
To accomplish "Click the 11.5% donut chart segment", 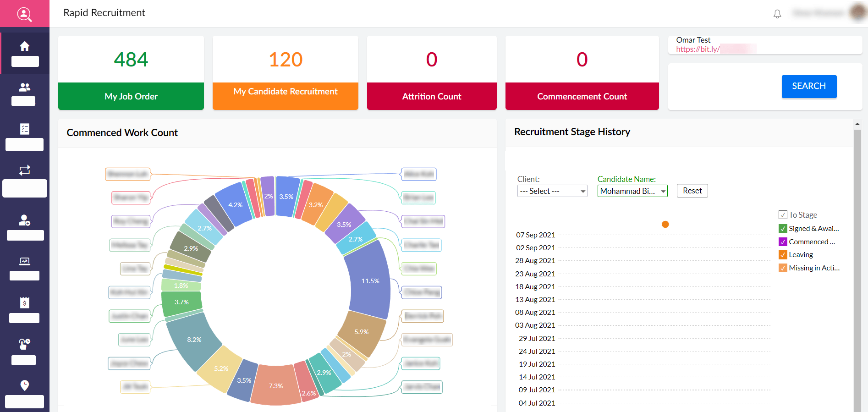I will pyautogui.click(x=369, y=280).
